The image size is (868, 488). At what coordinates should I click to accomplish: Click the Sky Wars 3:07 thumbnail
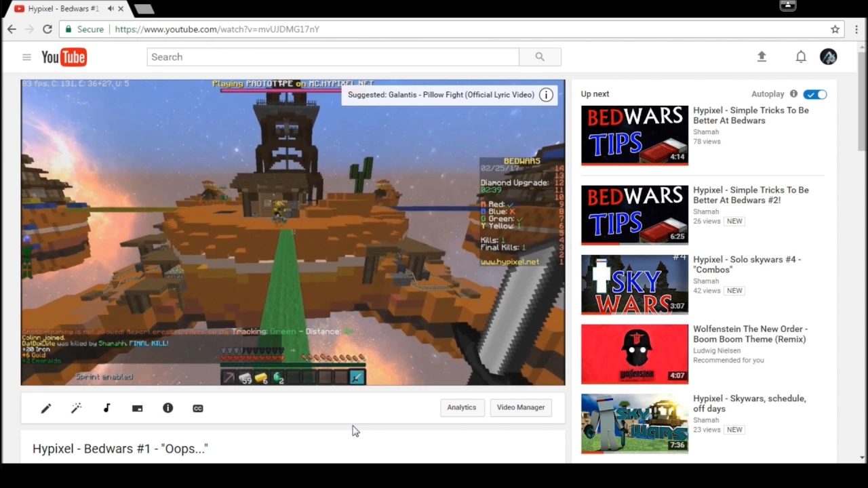[x=635, y=284]
